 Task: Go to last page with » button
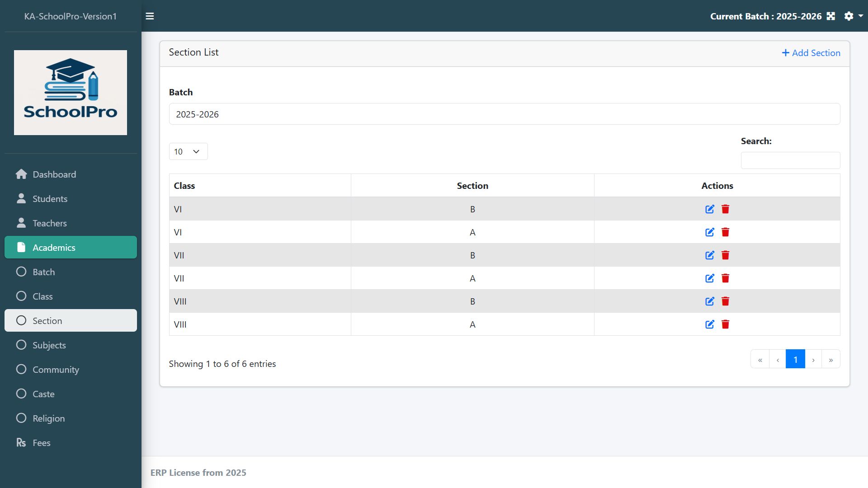point(830,359)
